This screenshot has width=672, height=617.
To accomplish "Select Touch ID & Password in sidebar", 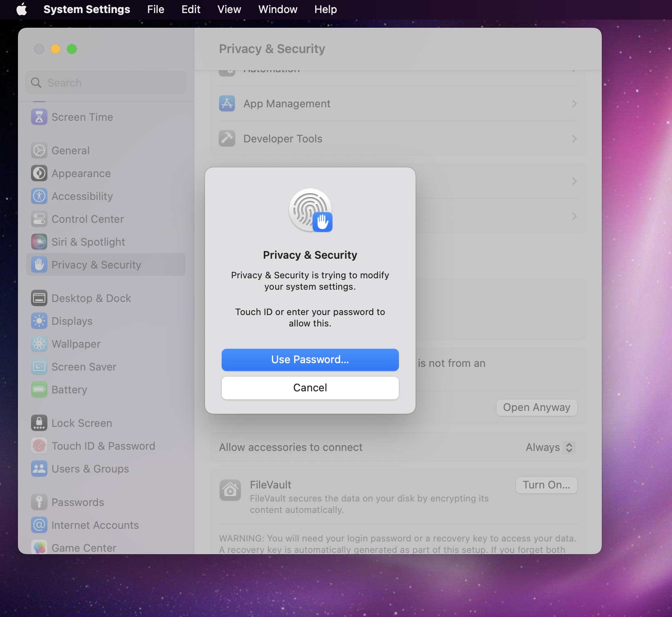I will tap(106, 446).
